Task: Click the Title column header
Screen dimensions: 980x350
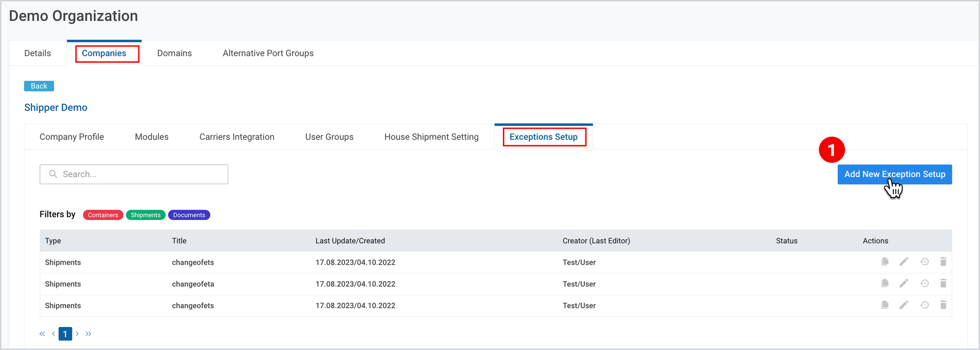Action: pos(179,241)
